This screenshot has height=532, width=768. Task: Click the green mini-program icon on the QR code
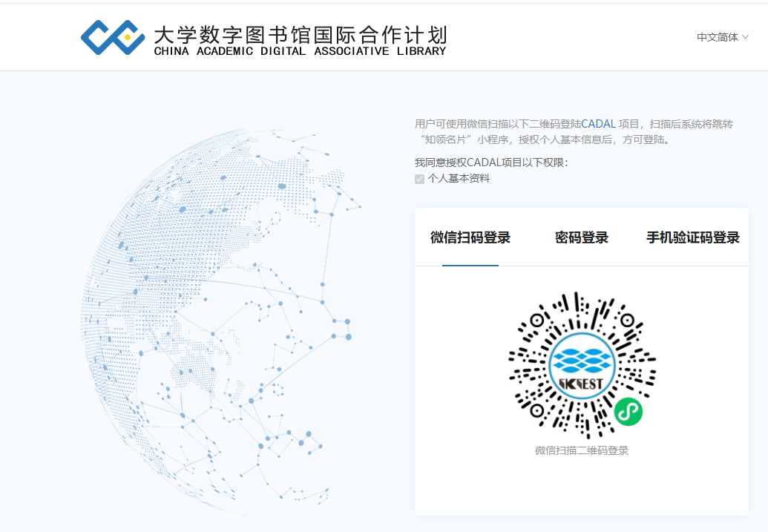[x=628, y=412]
